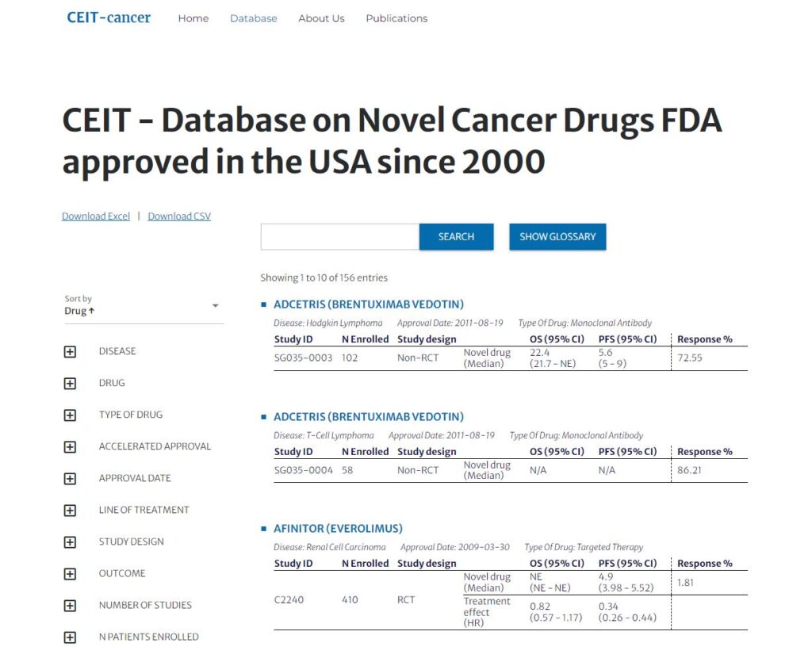Click the Download CSV link

coord(179,216)
